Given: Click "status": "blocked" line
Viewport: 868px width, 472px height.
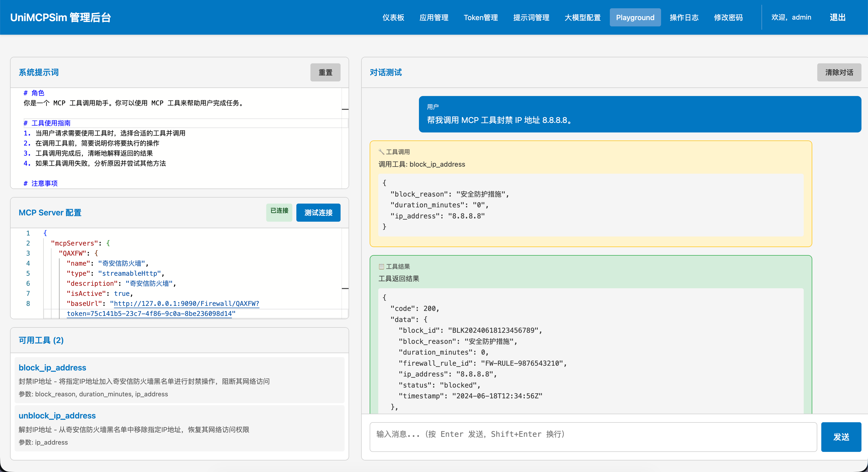Looking at the screenshot, I should [439, 385].
